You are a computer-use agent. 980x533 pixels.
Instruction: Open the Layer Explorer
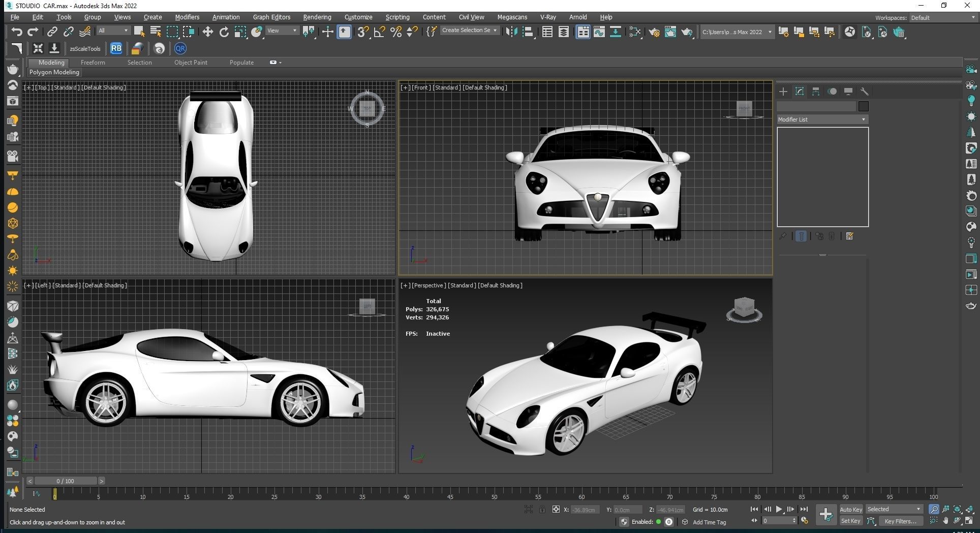(x=564, y=32)
